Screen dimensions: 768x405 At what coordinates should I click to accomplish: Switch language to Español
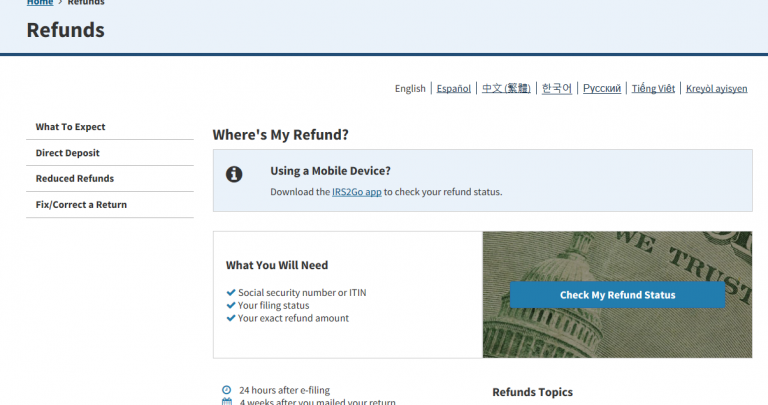pyautogui.click(x=454, y=89)
